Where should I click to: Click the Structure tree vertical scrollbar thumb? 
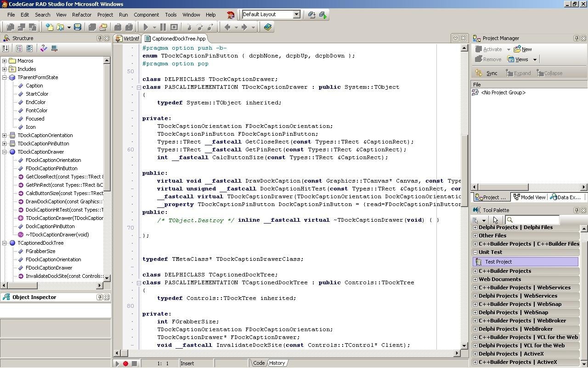pos(107,126)
